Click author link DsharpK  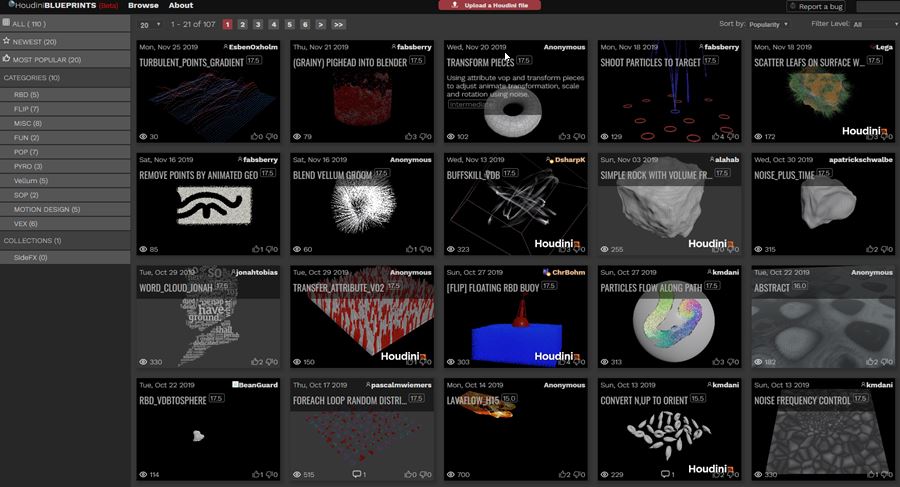point(569,160)
